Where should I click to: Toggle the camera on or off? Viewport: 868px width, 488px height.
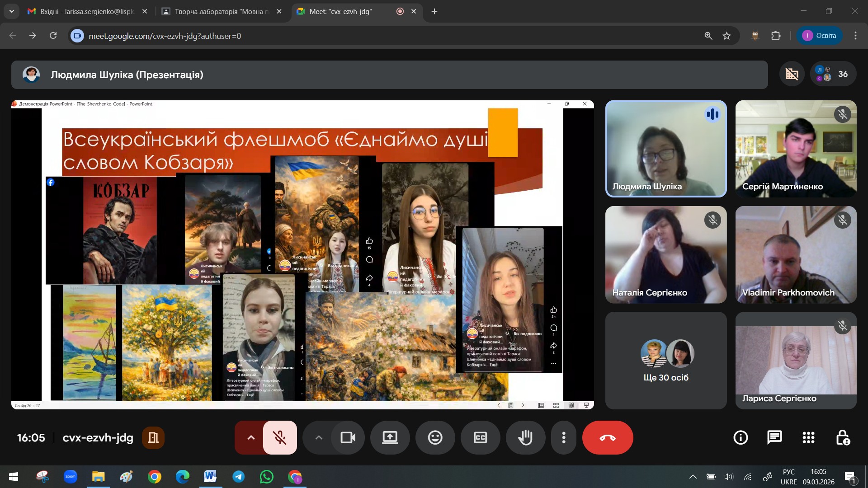click(348, 437)
